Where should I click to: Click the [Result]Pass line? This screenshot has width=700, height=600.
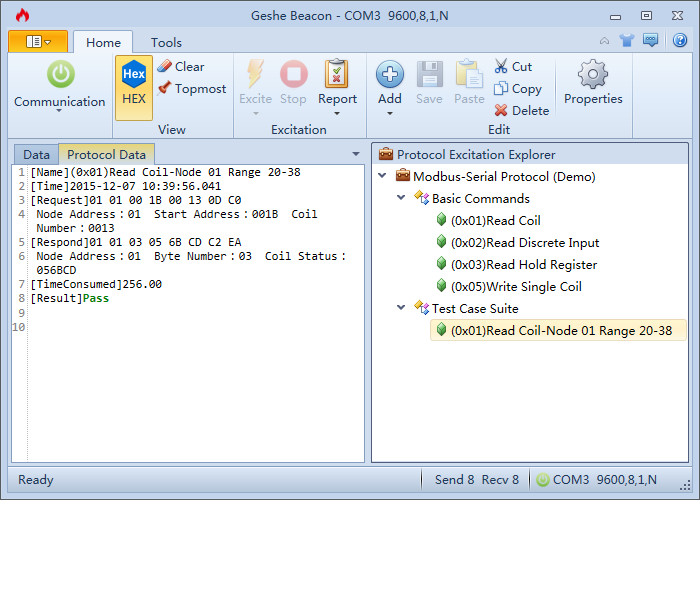point(70,298)
